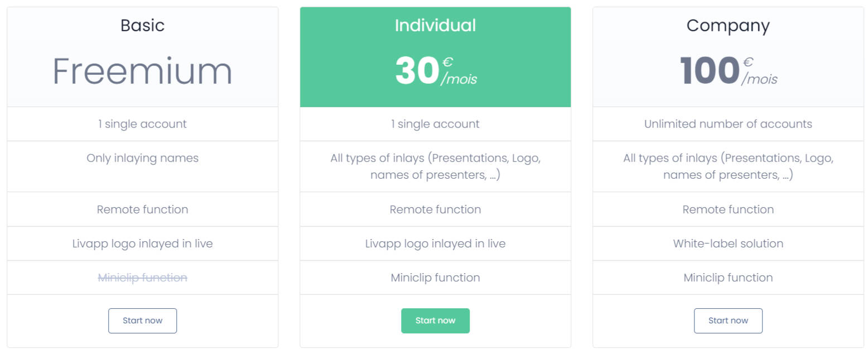Click Remote function in the Company plan
Viewport: 868px width, 353px height.
click(x=728, y=209)
